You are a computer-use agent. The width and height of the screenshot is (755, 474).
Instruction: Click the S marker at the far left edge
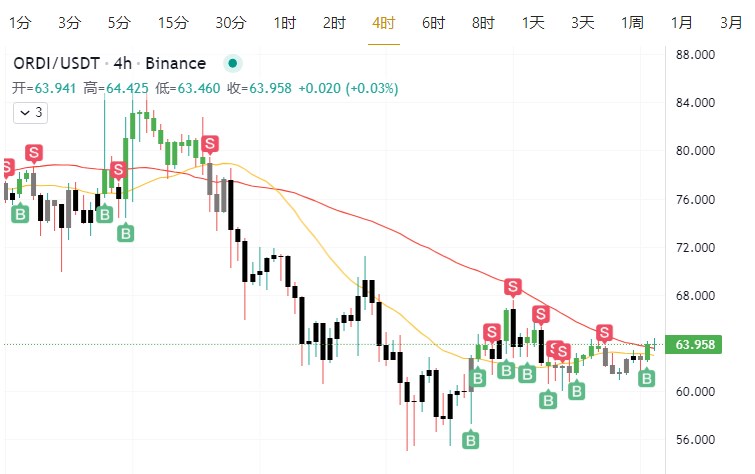tap(5, 166)
